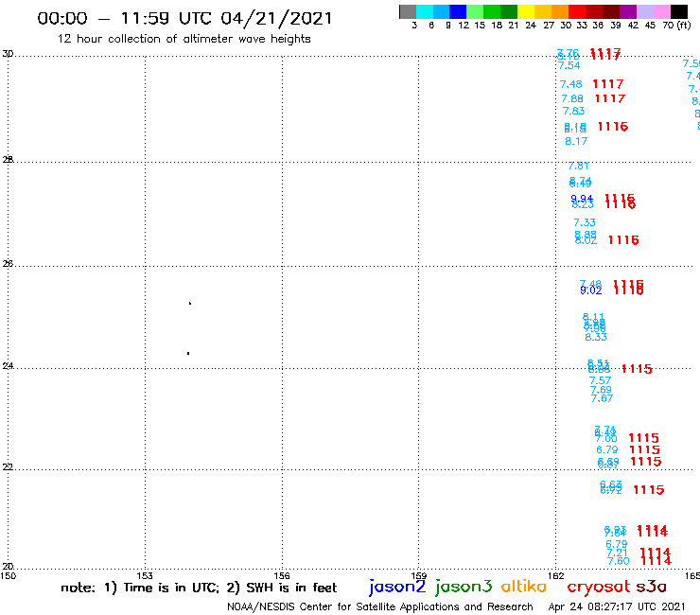
Task: Select the yellow swatch in the color bar
Action: 526,11
